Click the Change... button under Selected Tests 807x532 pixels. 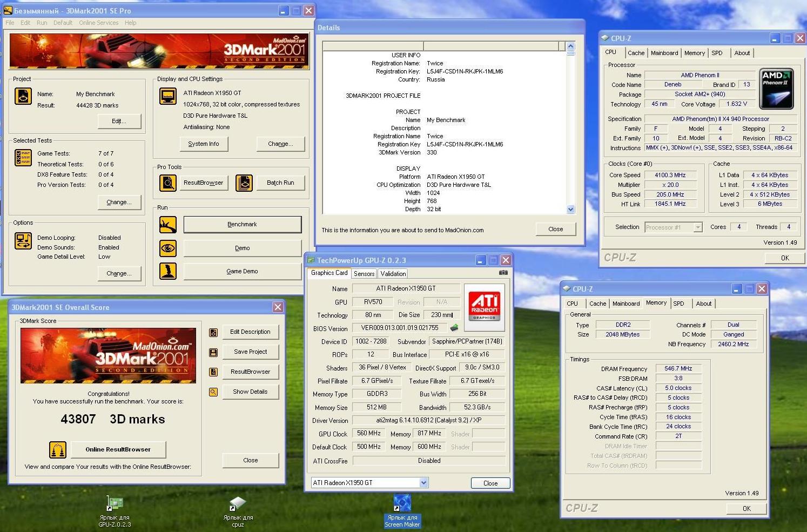coord(119,202)
